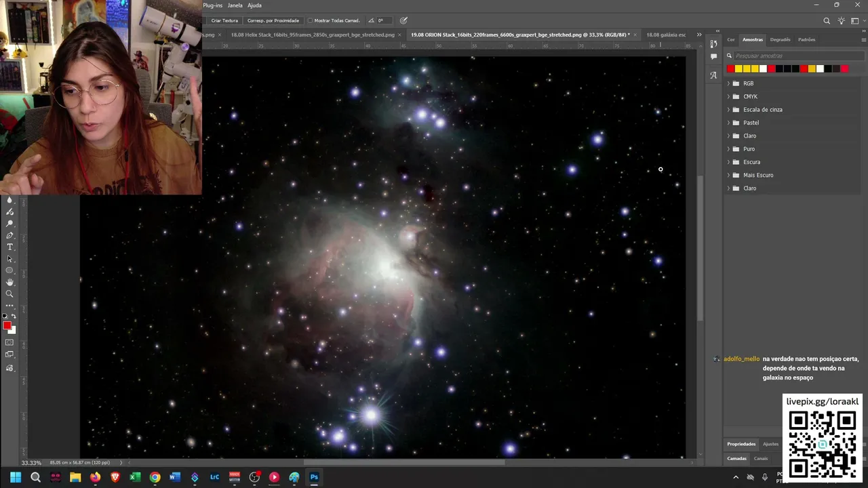Switch to the 18.08 galáxia document tab
The image size is (868, 488).
pos(666,35)
